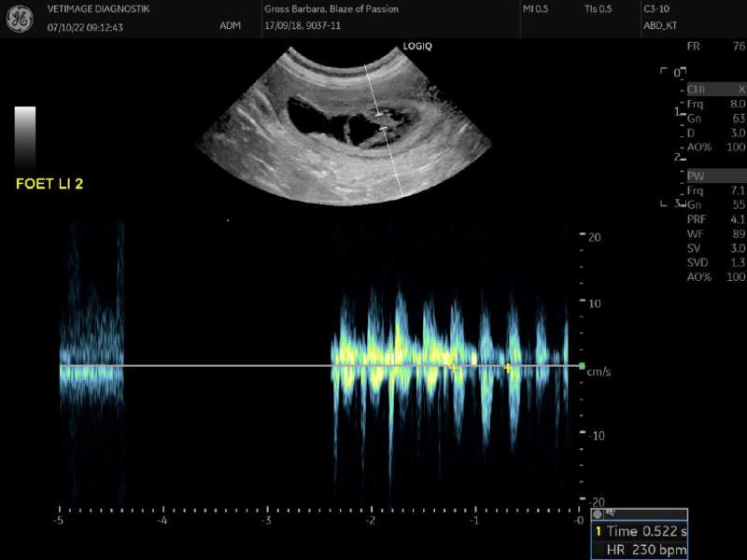
Task: Click the Time 0.522 s measurement row
Action: 646,531
